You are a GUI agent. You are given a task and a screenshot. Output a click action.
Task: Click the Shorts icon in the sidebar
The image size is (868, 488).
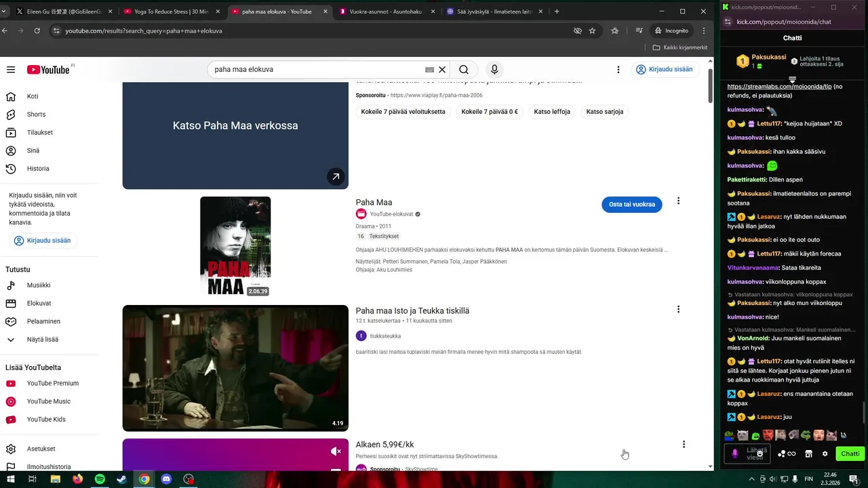(11, 115)
